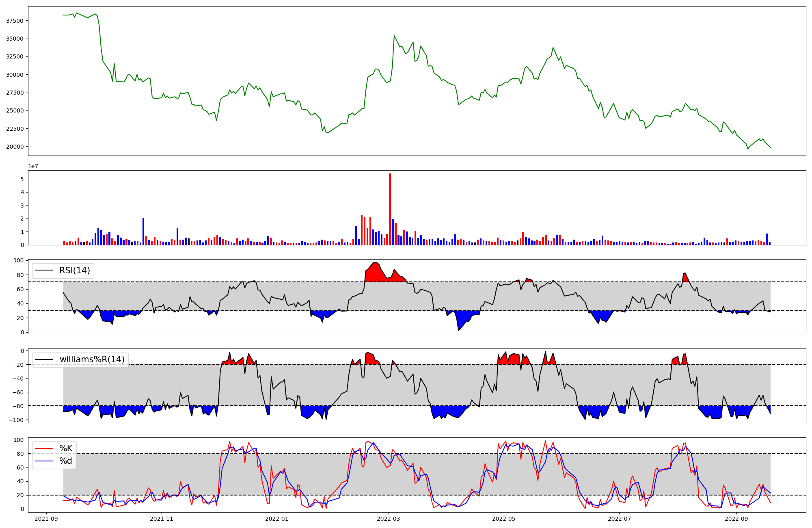Click the 35000 price axis tick label
Image resolution: width=812 pixels, height=528 pixels.
(15, 39)
